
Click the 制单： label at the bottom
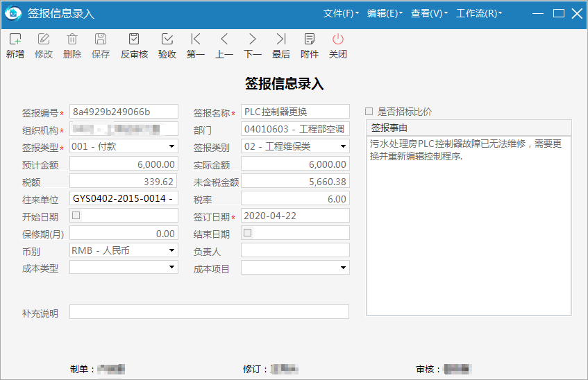[x=82, y=369]
